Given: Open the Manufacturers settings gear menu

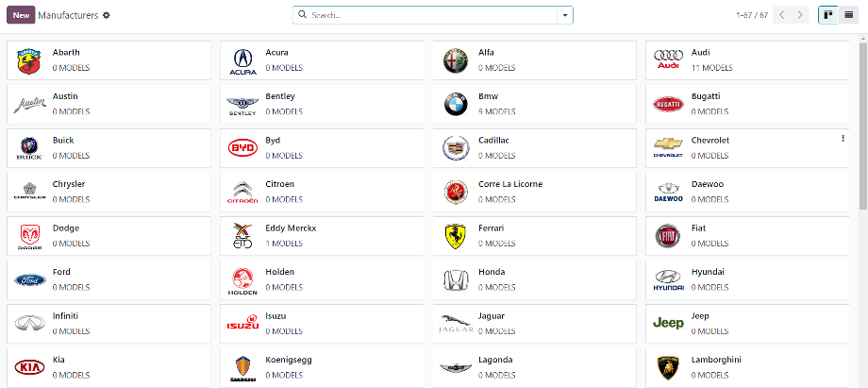Looking at the screenshot, I should 107,15.
